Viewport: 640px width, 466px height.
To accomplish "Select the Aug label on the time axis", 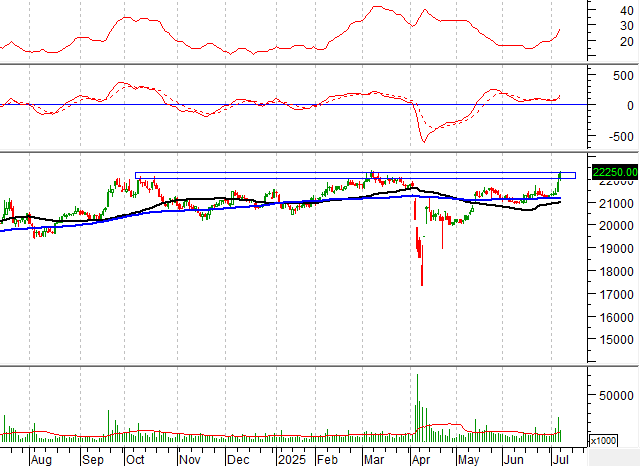I will (x=41, y=459).
